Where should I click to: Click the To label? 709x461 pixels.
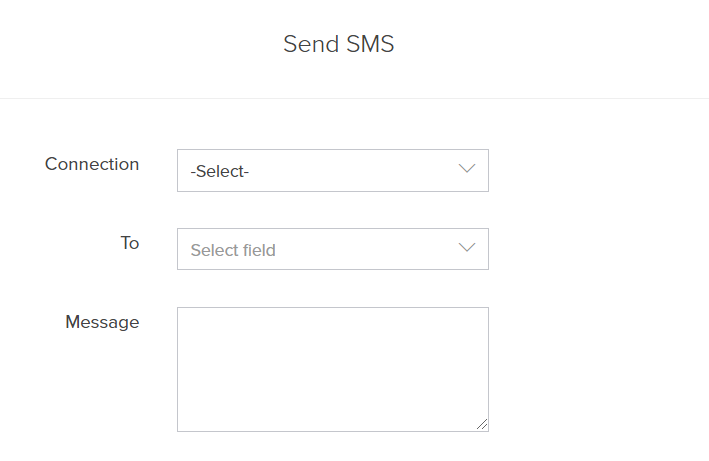tap(130, 243)
